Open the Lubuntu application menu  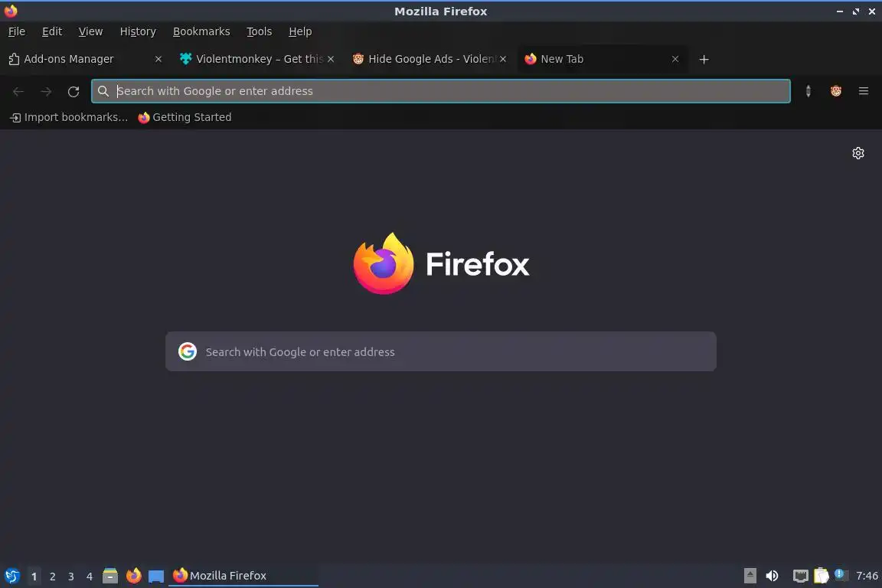11,576
